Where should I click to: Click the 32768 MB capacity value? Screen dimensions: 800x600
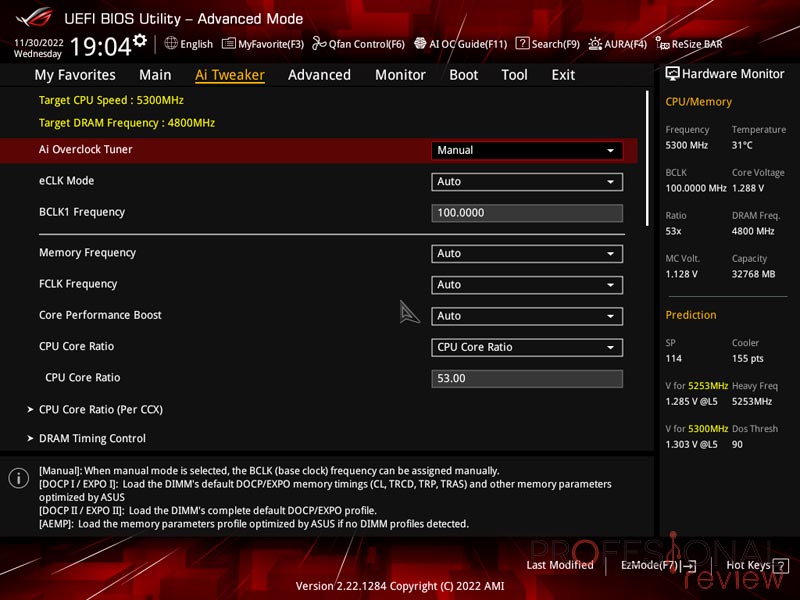(x=754, y=274)
